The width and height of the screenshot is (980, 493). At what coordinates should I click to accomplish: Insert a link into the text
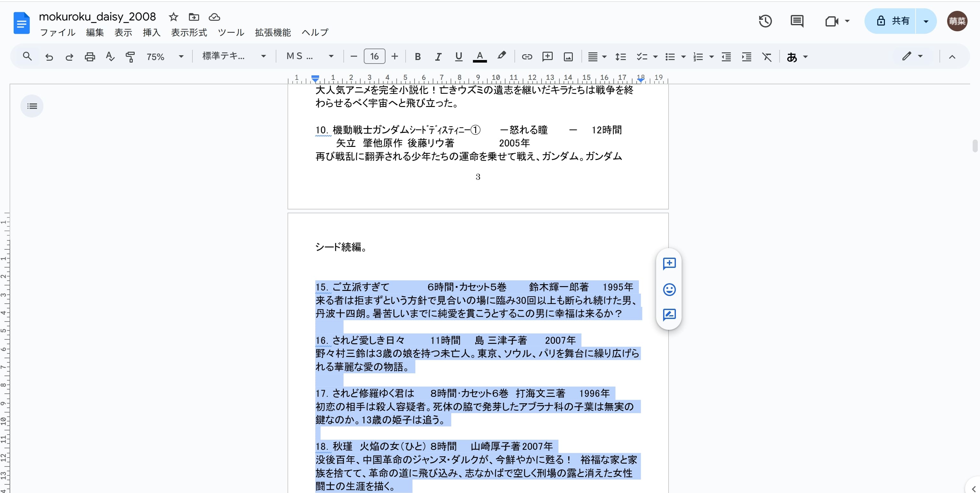point(527,56)
